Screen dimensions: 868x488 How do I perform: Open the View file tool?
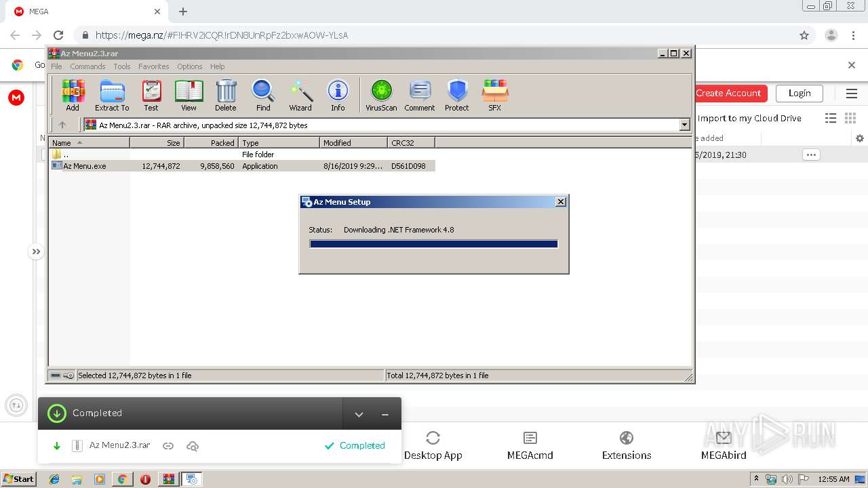189,95
